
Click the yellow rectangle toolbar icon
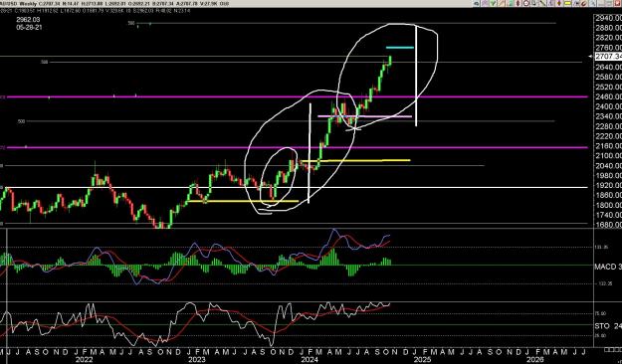click(567, 3)
